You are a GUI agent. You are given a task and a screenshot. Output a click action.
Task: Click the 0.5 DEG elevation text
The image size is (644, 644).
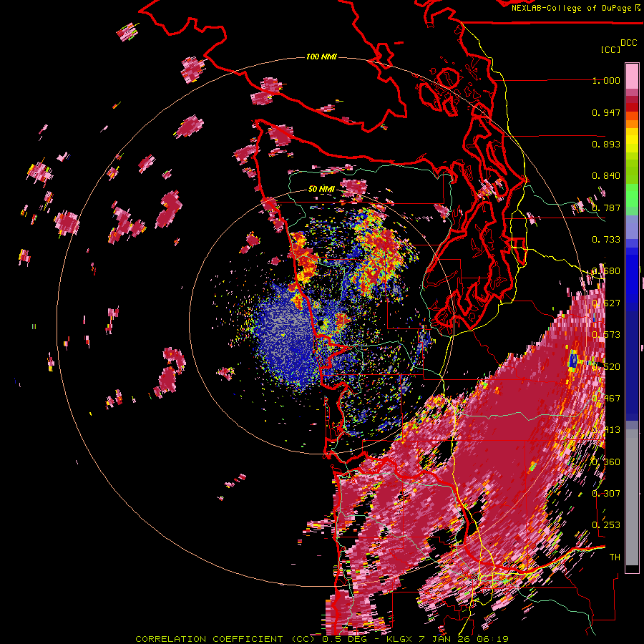coord(344,639)
